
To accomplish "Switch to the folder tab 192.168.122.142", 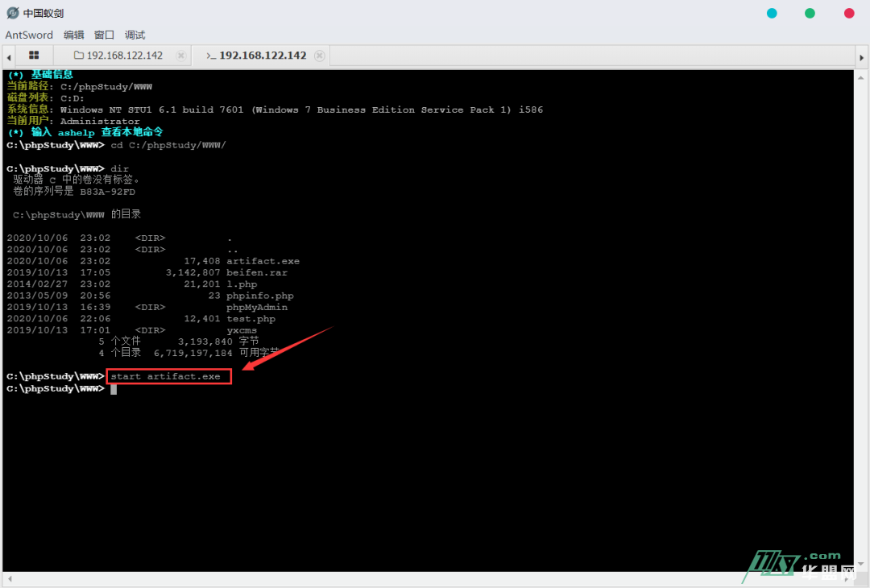I will click(x=118, y=56).
